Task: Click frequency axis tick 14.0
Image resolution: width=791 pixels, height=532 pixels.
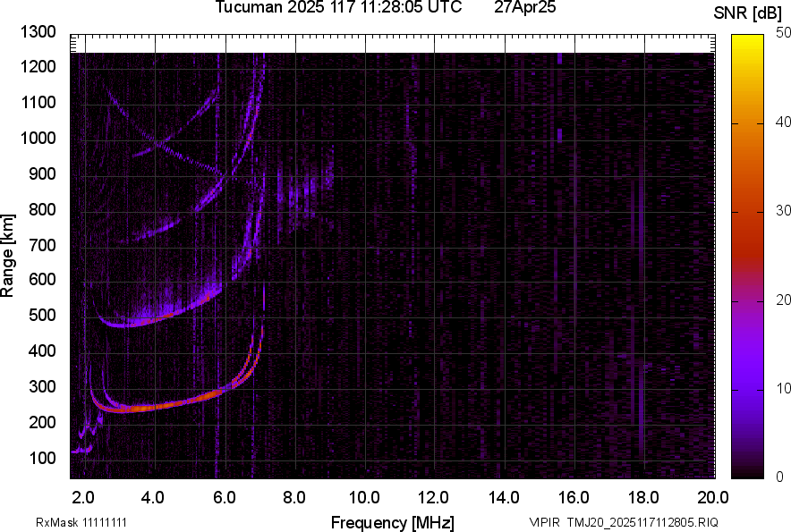Action: 504,498
